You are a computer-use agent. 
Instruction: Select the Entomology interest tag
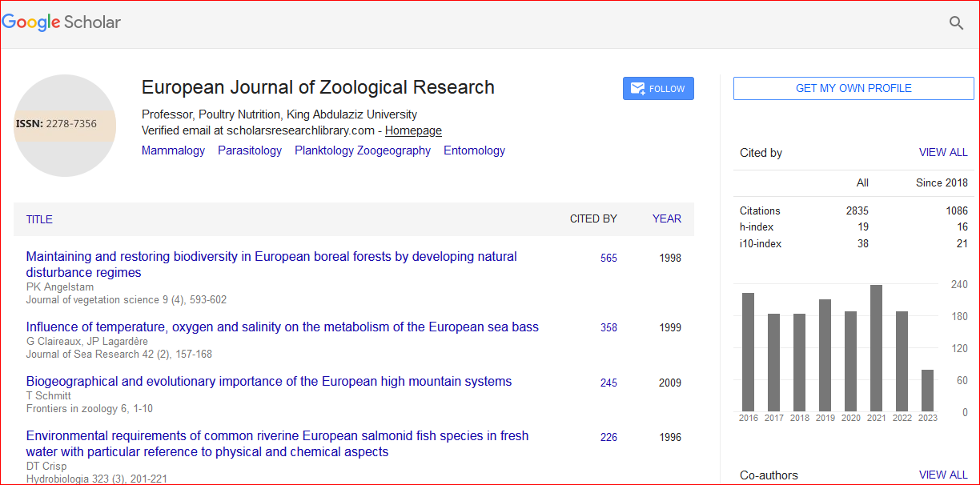pyautogui.click(x=474, y=150)
